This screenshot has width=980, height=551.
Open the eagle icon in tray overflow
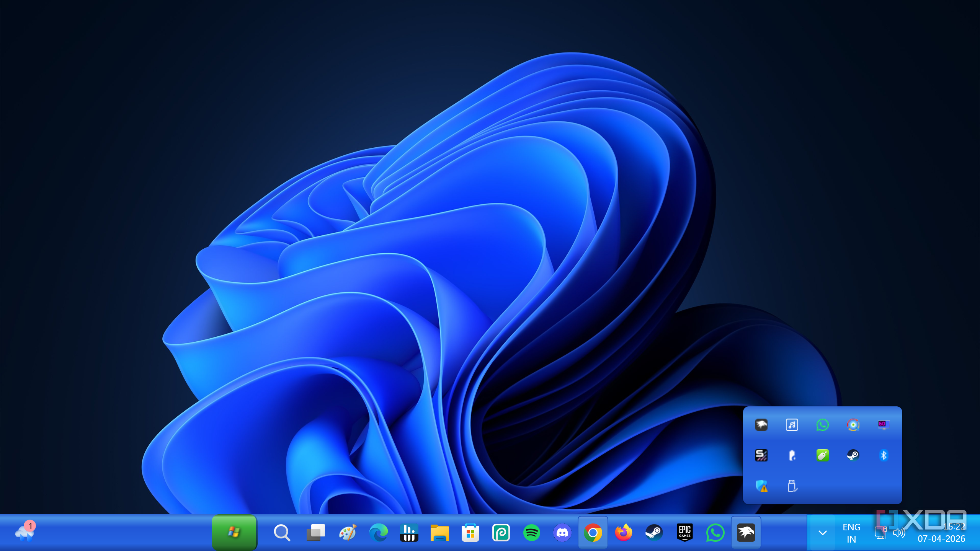tap(761, 425)
